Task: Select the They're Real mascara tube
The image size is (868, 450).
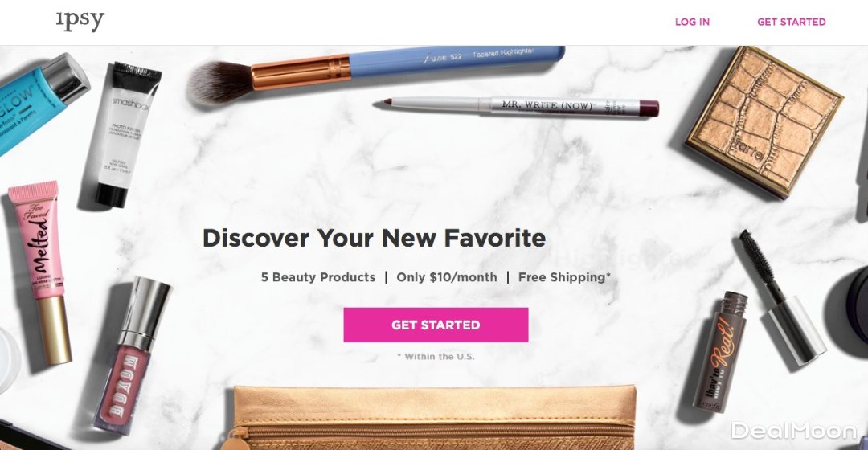Action: tap(719, 352)
